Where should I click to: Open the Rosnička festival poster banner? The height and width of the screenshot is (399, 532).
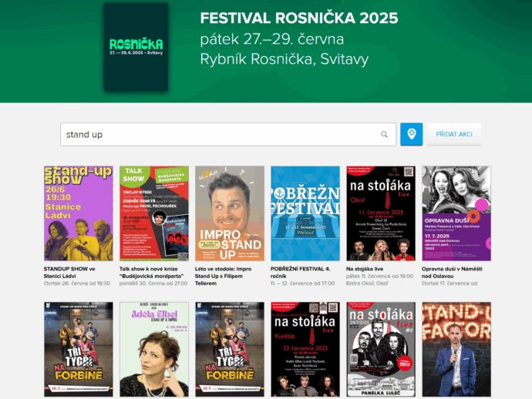136,47
